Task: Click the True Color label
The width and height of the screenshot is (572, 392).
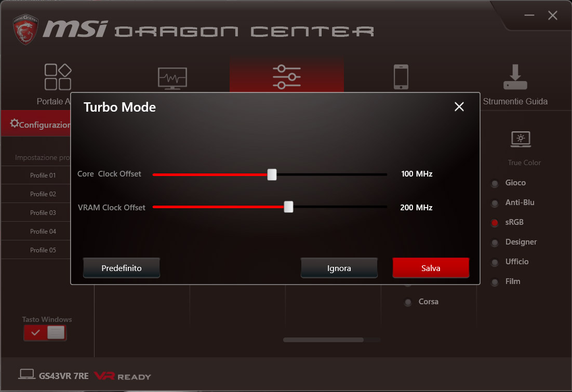Action: [524, 163]
